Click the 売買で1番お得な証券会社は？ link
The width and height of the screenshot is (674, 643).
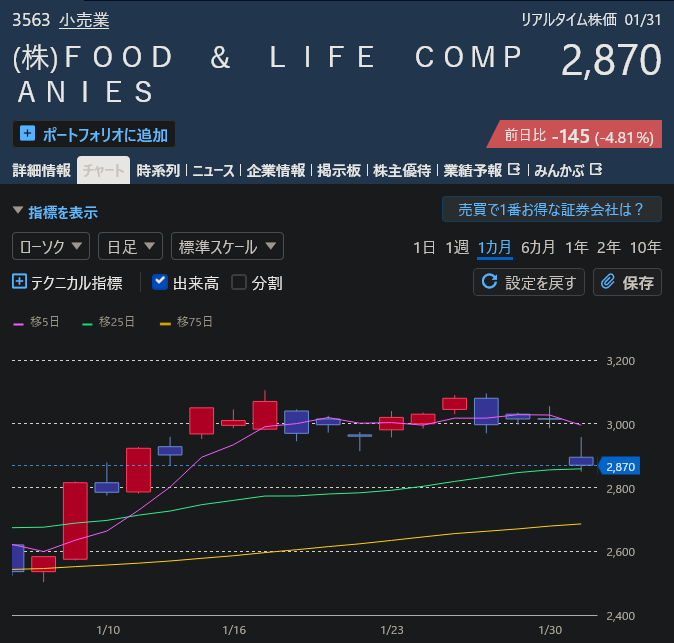pos(551,209)
